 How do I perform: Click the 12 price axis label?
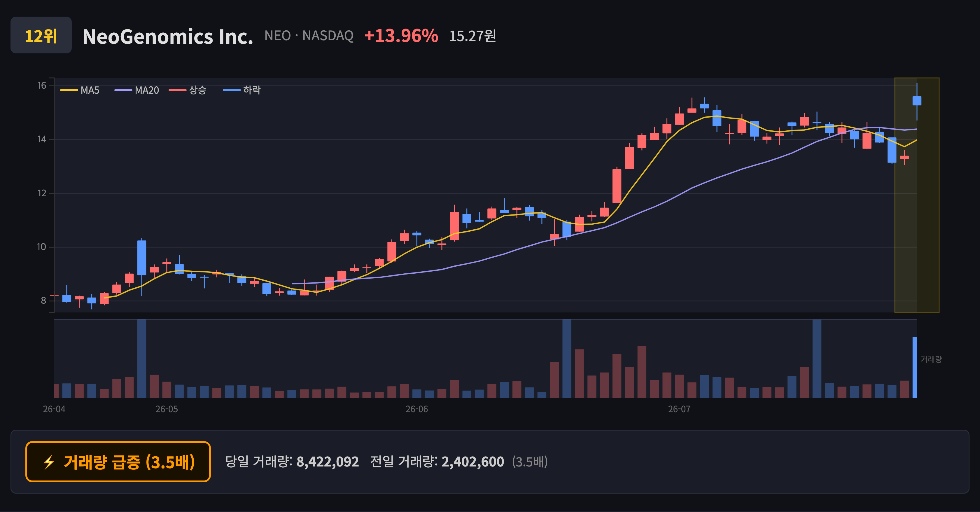click(x=42, y=193)
